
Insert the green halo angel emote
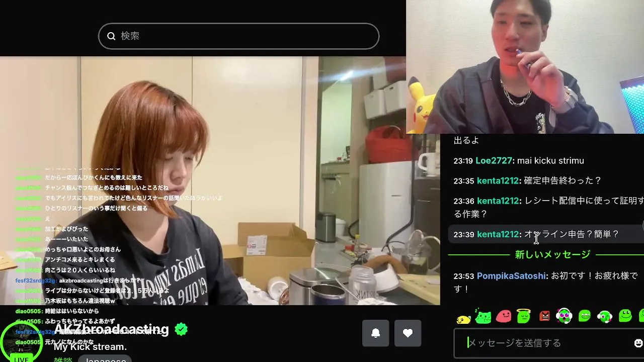coord(524,316)
